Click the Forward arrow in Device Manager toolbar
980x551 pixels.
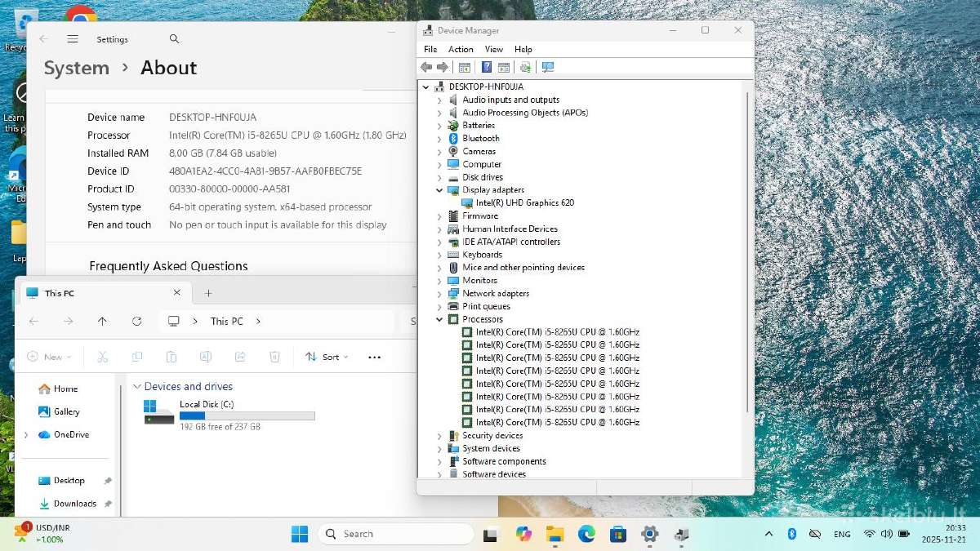[x=442, y=67]
